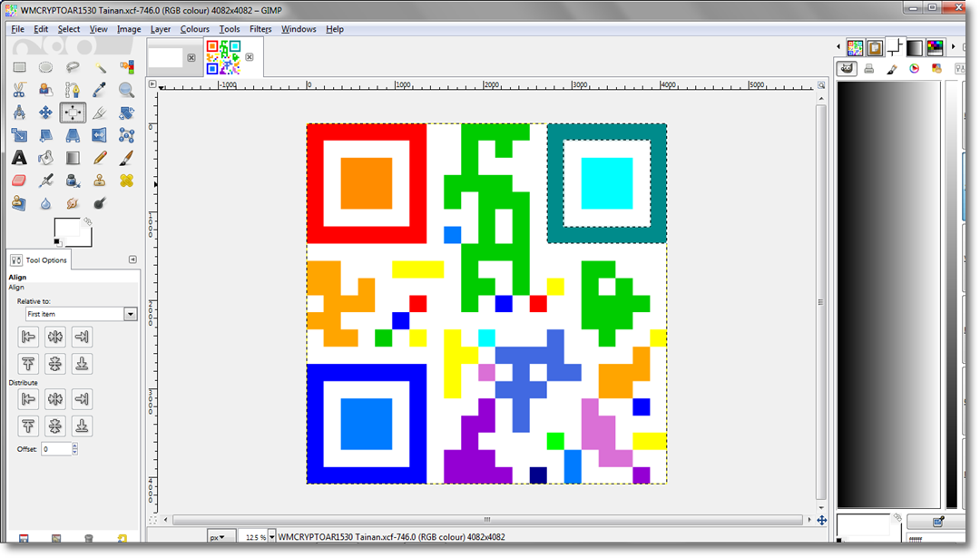The height and width of the screenshot is (558, 980).
Task: Select the Clone stamp tool
Action: click(x=100, y=181)
